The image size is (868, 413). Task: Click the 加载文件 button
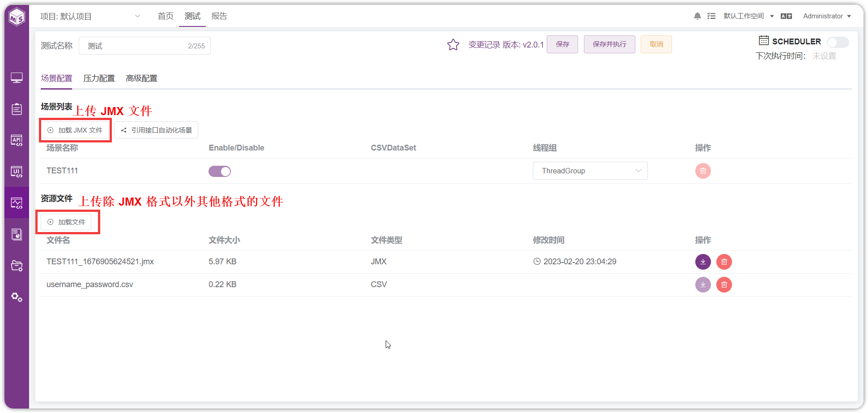click(66, 222)
